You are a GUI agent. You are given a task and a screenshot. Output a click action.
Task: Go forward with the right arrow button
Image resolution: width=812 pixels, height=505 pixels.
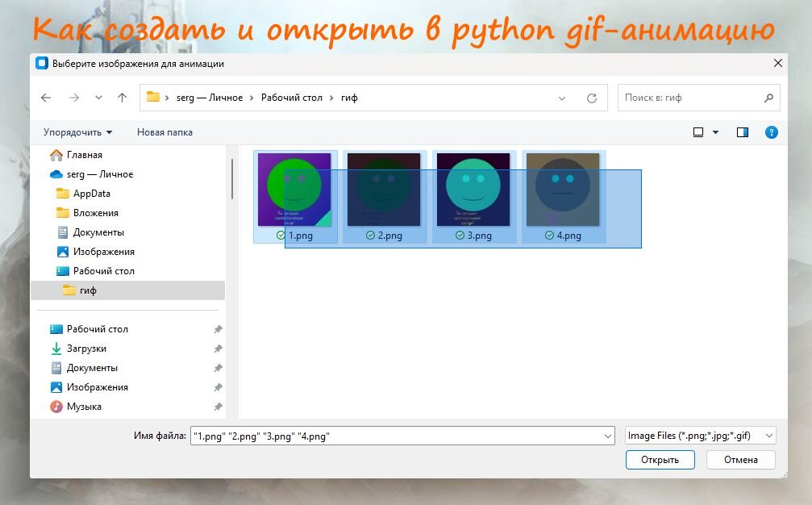tap(74, 98)
